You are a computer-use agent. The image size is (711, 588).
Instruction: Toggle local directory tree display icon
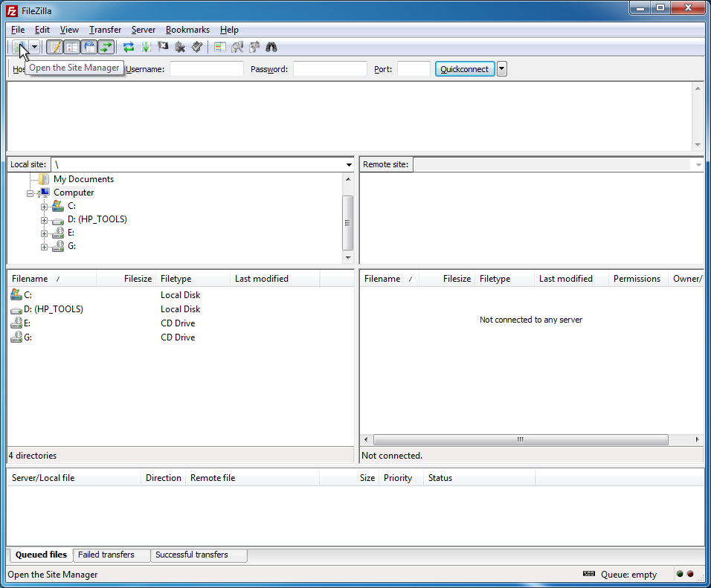coord(71,47)
